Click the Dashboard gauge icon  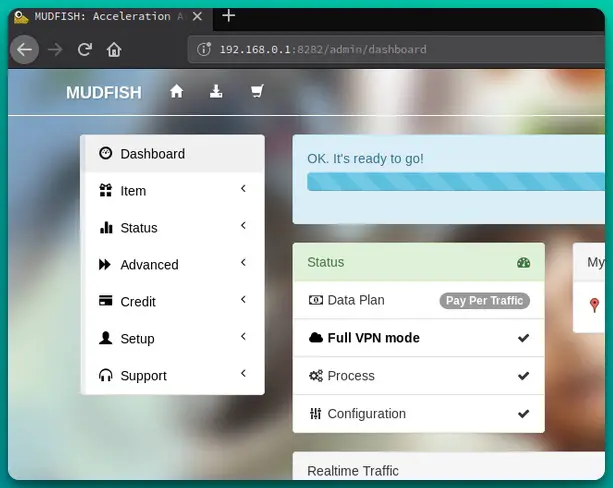(105, 153)
